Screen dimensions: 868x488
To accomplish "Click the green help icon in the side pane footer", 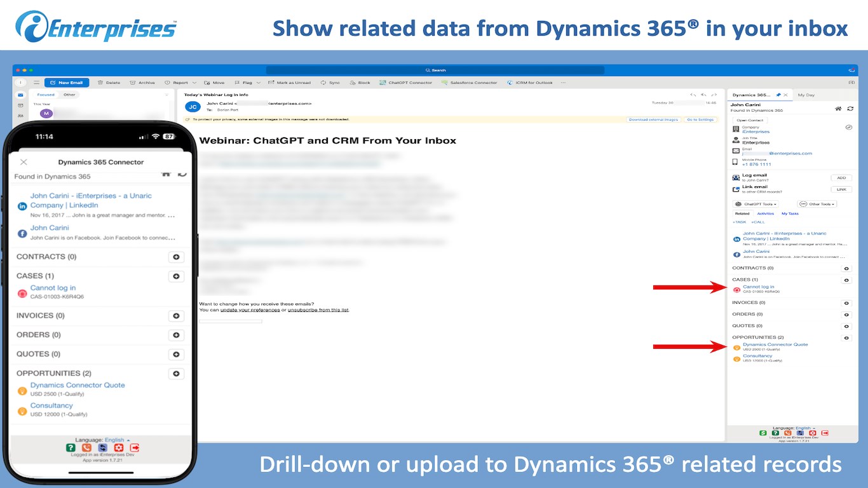I will (775, 433).
